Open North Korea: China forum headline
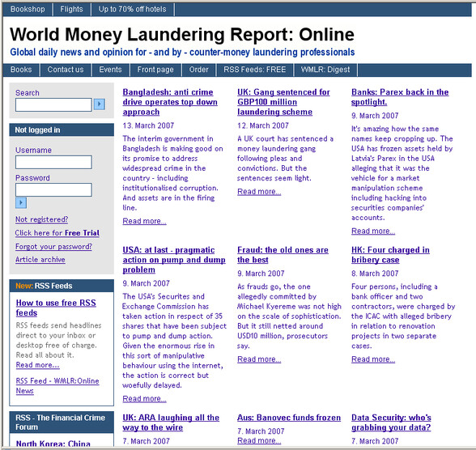This screenshot has width=476, height=450. point(53,444)
